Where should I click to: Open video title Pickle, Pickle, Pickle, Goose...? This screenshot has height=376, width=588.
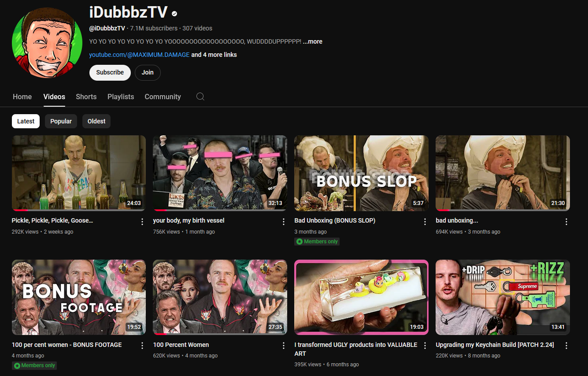[52, 220]
